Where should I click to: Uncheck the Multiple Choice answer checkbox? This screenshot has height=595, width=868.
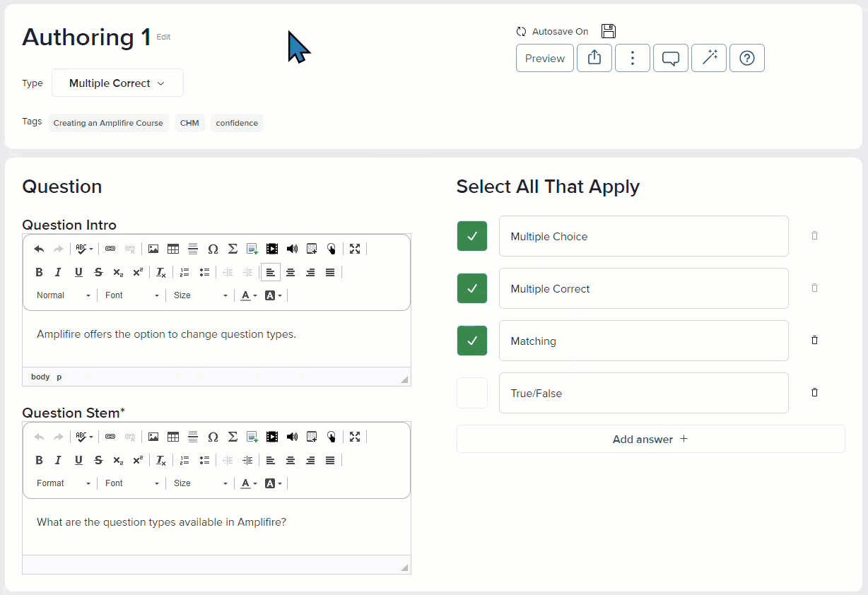coord(472,236)
